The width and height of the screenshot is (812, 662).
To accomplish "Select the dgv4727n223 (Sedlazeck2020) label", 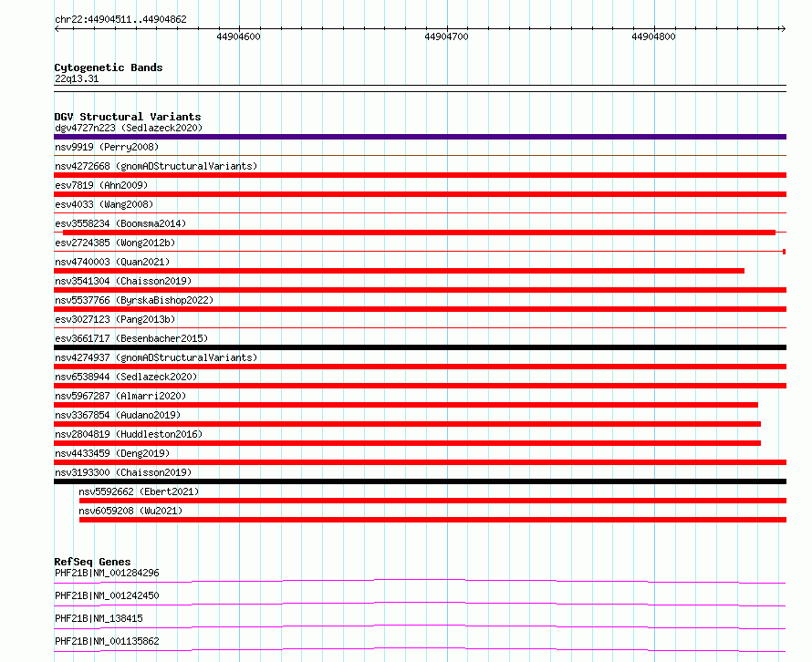I will click(129, 128).
